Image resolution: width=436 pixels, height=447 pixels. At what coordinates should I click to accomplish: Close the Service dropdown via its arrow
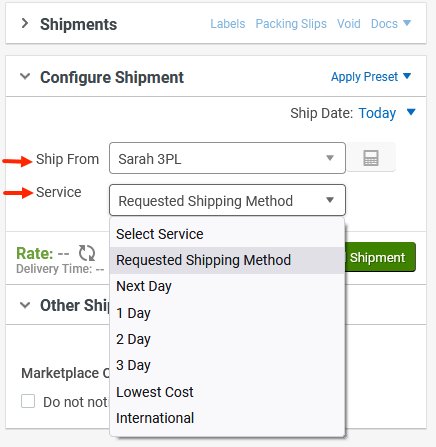coord(330,200)
